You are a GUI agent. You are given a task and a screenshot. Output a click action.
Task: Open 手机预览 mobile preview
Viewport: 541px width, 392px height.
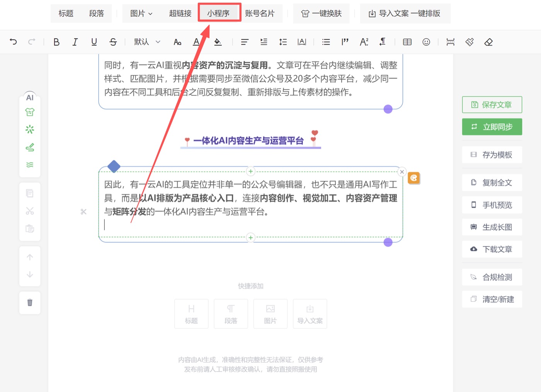492,205
